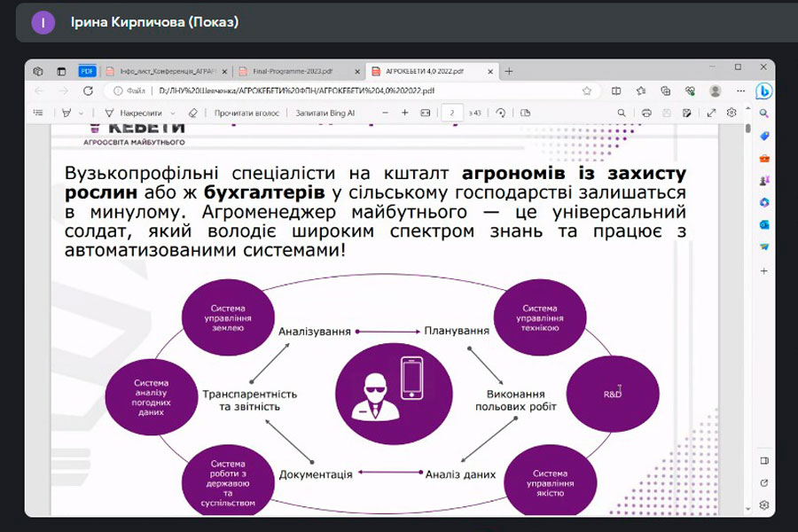Click Система управління технікою circle
Screen dimensions: 798x532
coord(540,317)
